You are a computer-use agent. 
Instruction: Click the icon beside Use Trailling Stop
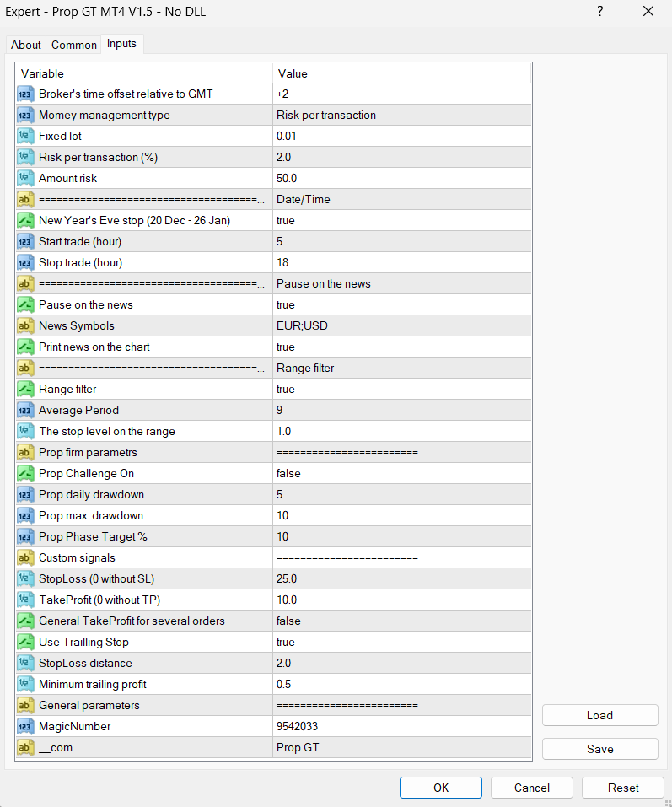pyautogui.click(x=25, y=643)
